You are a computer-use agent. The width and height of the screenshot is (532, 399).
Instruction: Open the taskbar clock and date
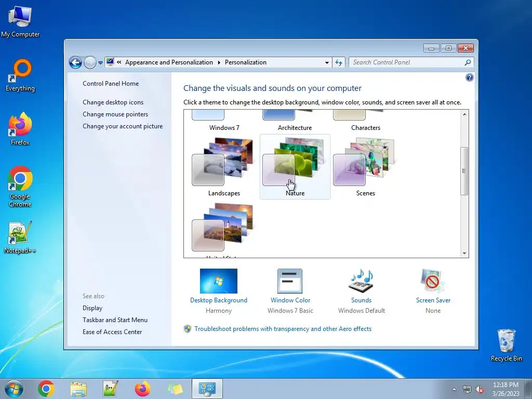coord(506,389)
